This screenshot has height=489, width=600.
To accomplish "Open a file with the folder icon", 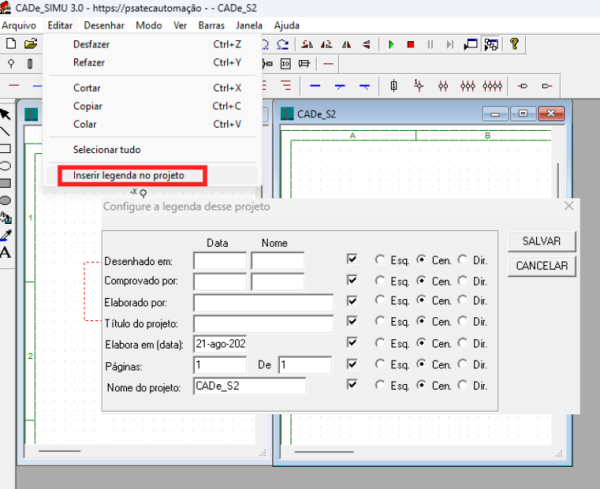I will pos(31,44).
